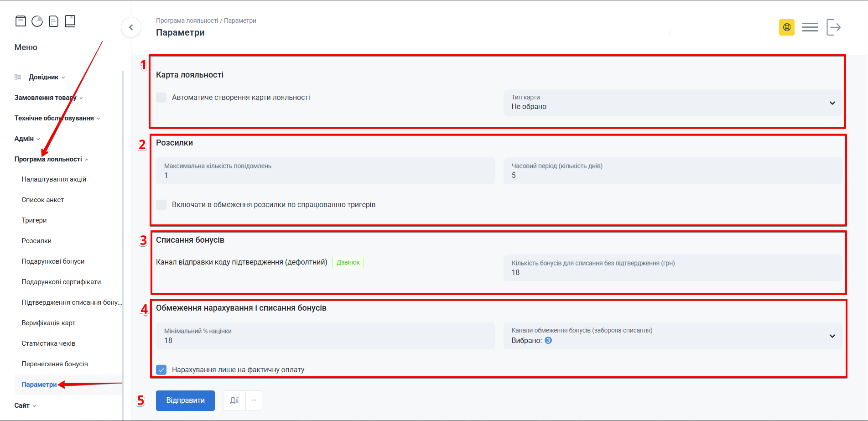The width and height of the screenshot is (868, 421).
Task: Collapse sidebar with the left arrow button
Action: [x=131, y=27]
